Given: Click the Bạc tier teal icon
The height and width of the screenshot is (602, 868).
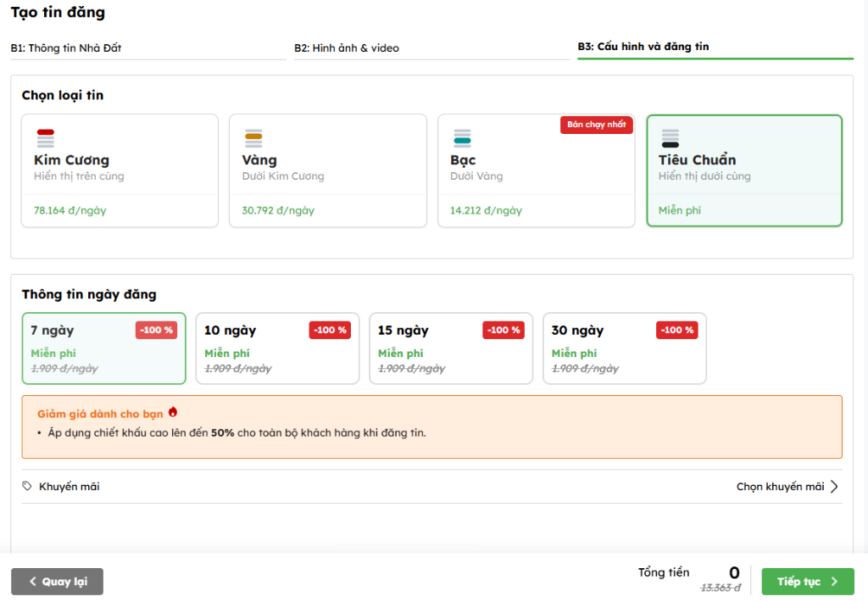Looking at the screenshot, I should pos(462,138).
